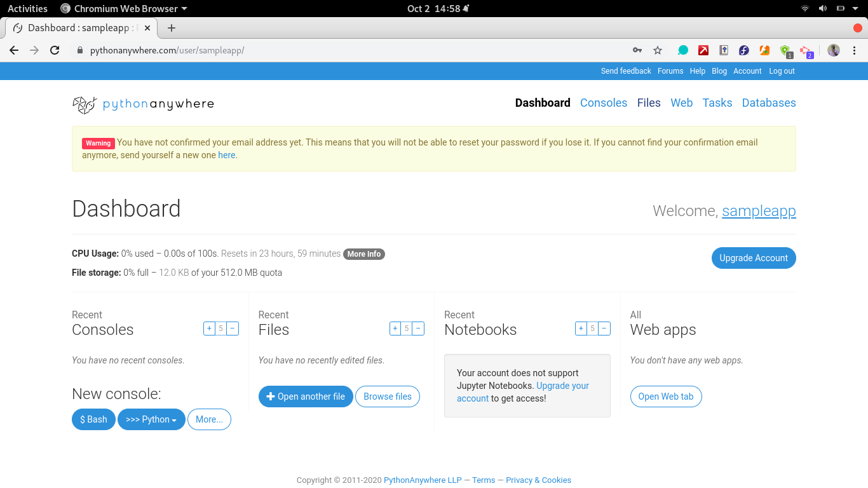Image resolution: width=868 pixels, height=488 pixels.
Task: Click the Browse files button
Action: click(x=388, y=396)
